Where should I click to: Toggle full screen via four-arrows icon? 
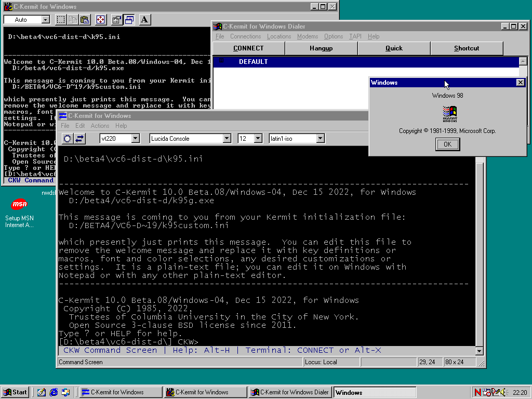click(101, 20)
